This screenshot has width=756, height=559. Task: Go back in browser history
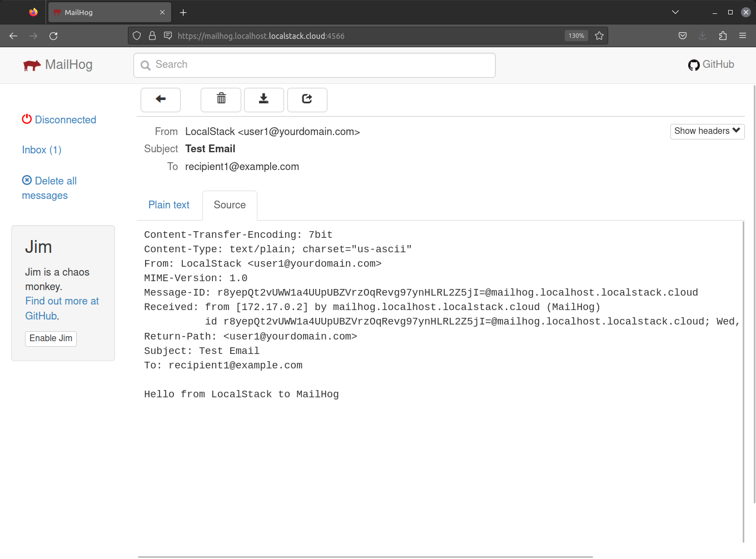point(13,36)
